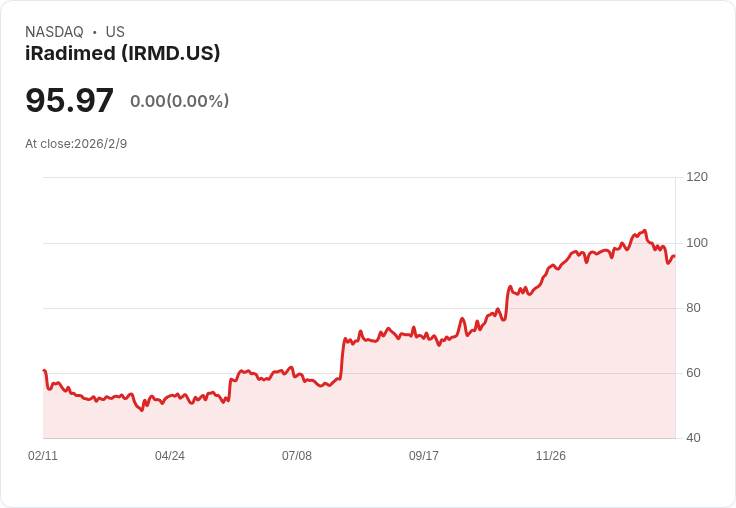The width and height of the screenshot is (736, 508).
Task: Select the 09/17 date on the x-axis
Action: tap(424, 456)
